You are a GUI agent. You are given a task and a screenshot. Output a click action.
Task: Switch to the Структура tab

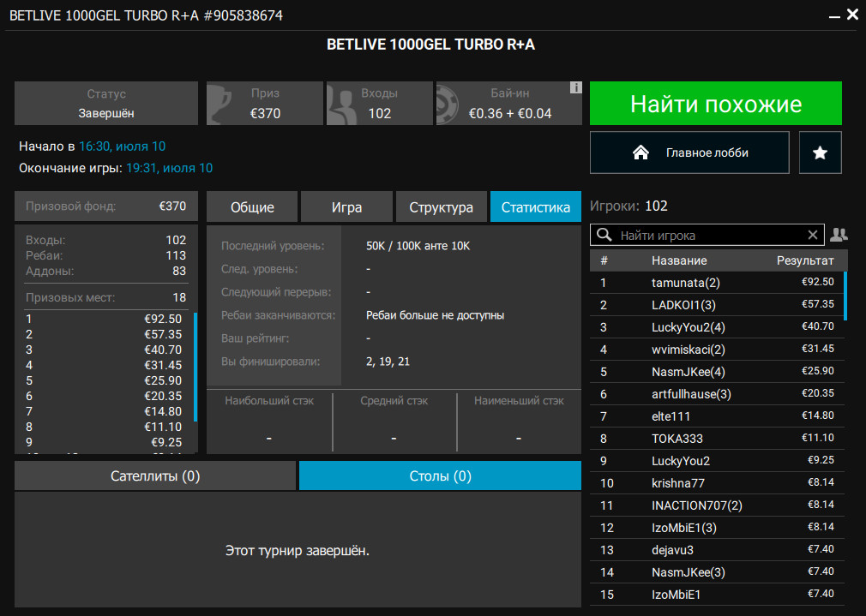coord(442,207)
